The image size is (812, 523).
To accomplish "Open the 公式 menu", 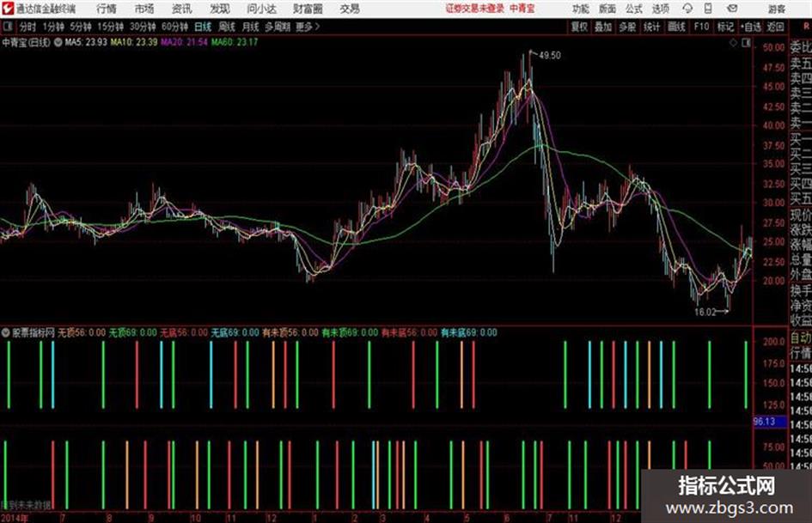I will pyautogui.click(x=634, y=9).
